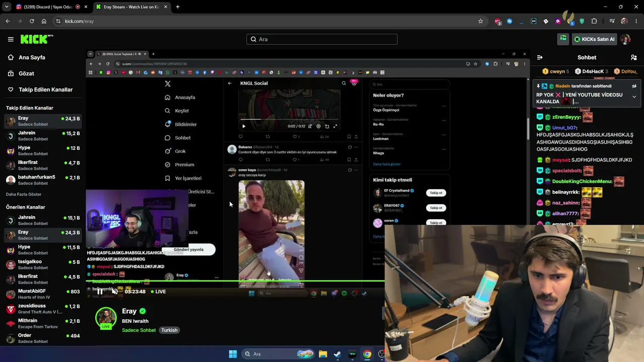Hide the pinned chat message
This screenshot has width=644, height=362.
634,86
